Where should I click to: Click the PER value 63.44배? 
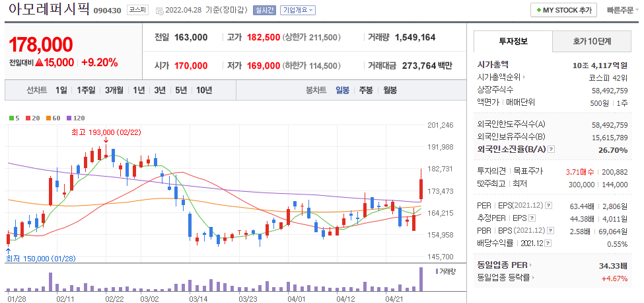pyautogui.click(x=582, y=205)
